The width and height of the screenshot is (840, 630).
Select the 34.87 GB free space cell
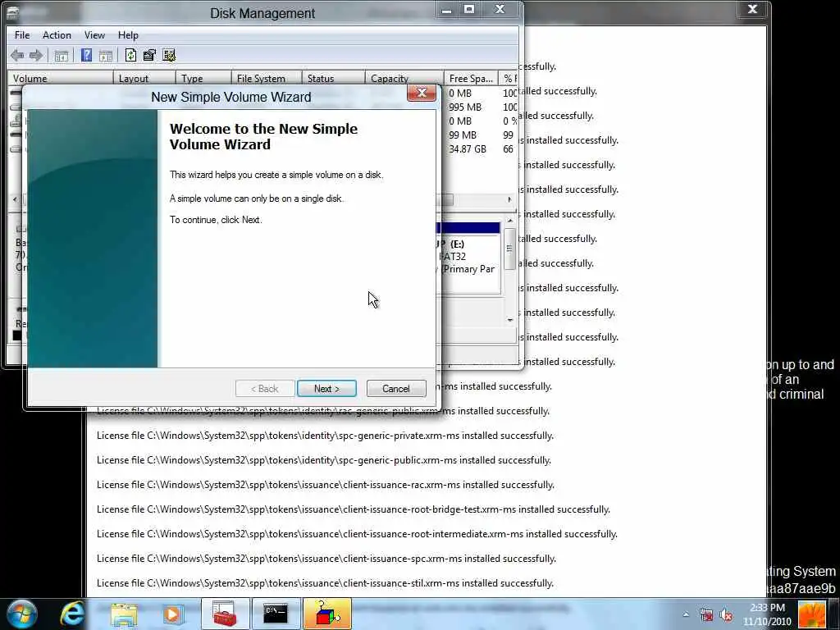click(x=467, y=149)
